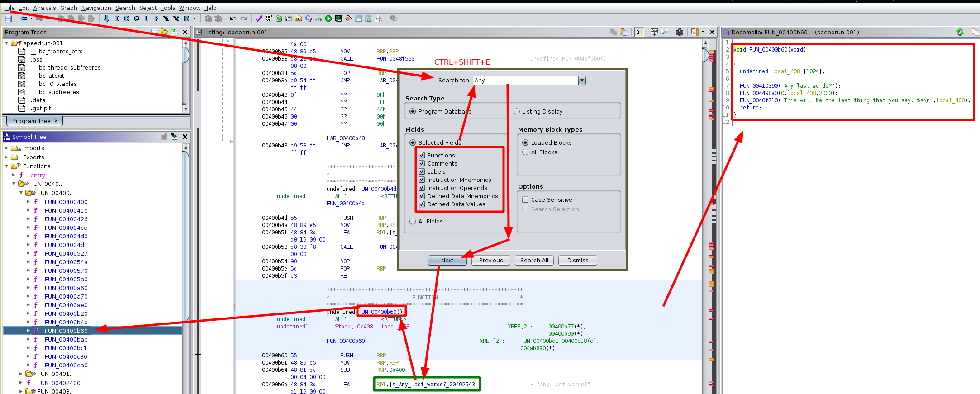
Task: Click the green circle Run script icon
Action: point(328,19)
